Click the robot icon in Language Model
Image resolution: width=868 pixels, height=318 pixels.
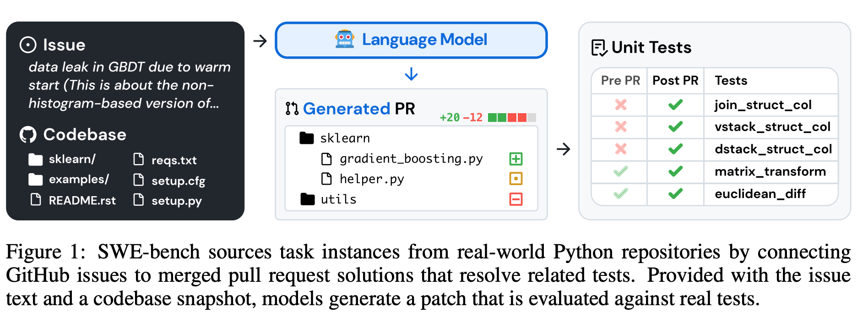click(345, 39)
